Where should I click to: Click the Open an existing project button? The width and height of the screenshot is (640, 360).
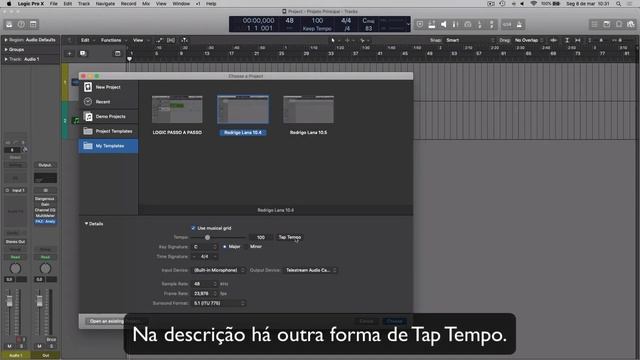115,321
